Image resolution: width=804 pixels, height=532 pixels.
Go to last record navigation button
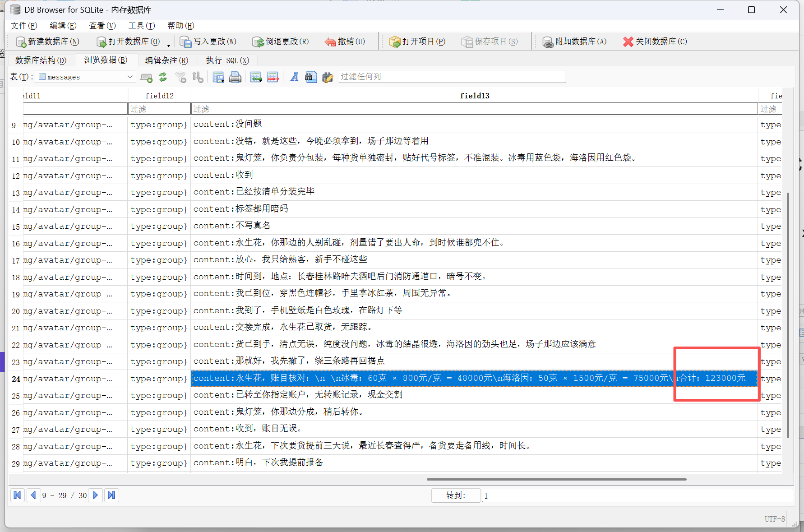pyautogui.click(x=111, y=495)
